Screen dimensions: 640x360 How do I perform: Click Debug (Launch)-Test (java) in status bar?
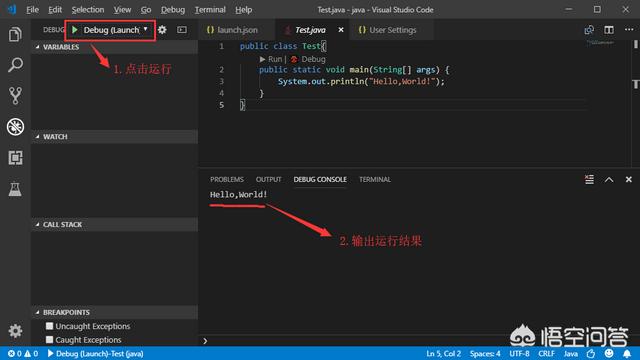(x=96, y=353)
